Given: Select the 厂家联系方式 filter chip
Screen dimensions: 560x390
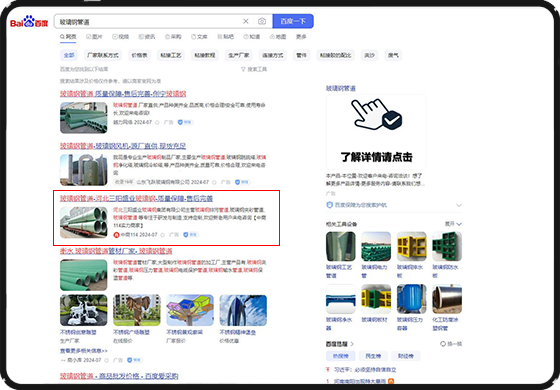Looking at the screenshot, I should (x=103, y=55).
